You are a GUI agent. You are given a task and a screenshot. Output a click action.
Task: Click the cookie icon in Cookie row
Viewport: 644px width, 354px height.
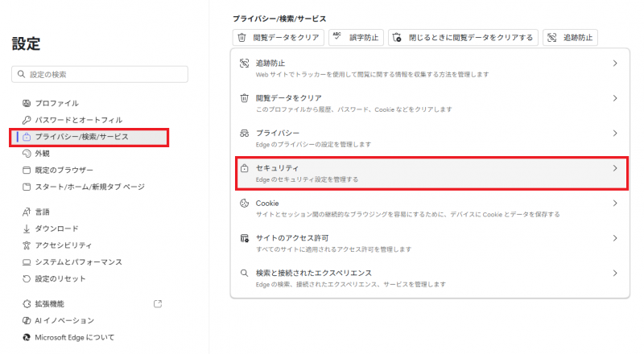[244, 204]
